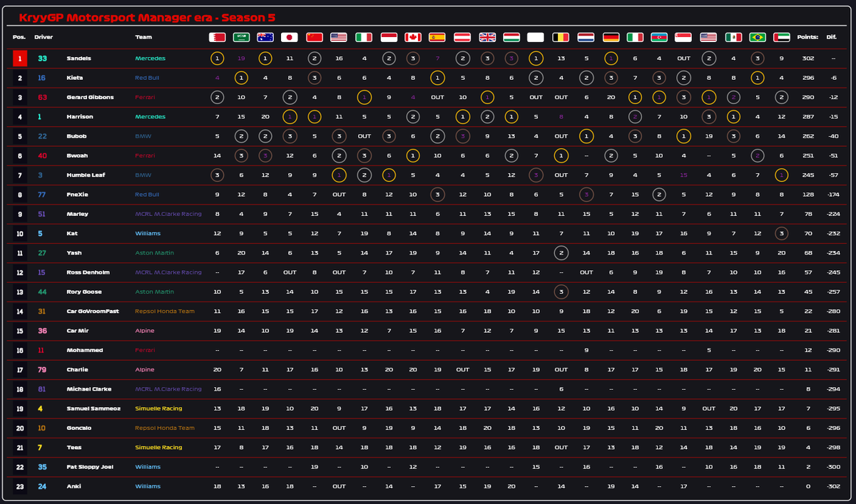The width and height of the screenshot is (856, 504).
Task: Select driver name Bwoah
Action: [x=77, y=155]
